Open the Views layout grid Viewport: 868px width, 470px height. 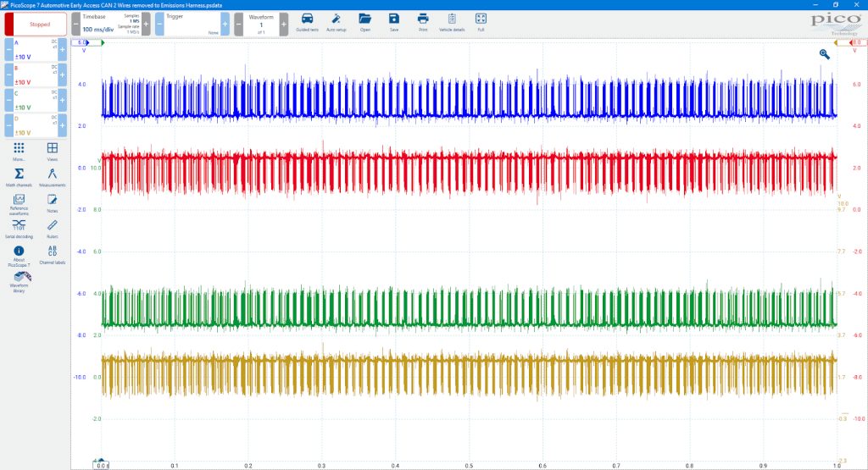(x=52, y=151)
